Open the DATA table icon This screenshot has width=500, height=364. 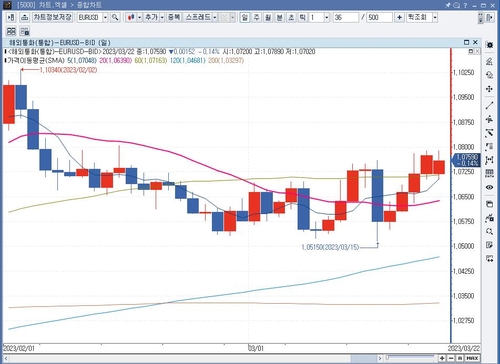(x=489, y=173)
